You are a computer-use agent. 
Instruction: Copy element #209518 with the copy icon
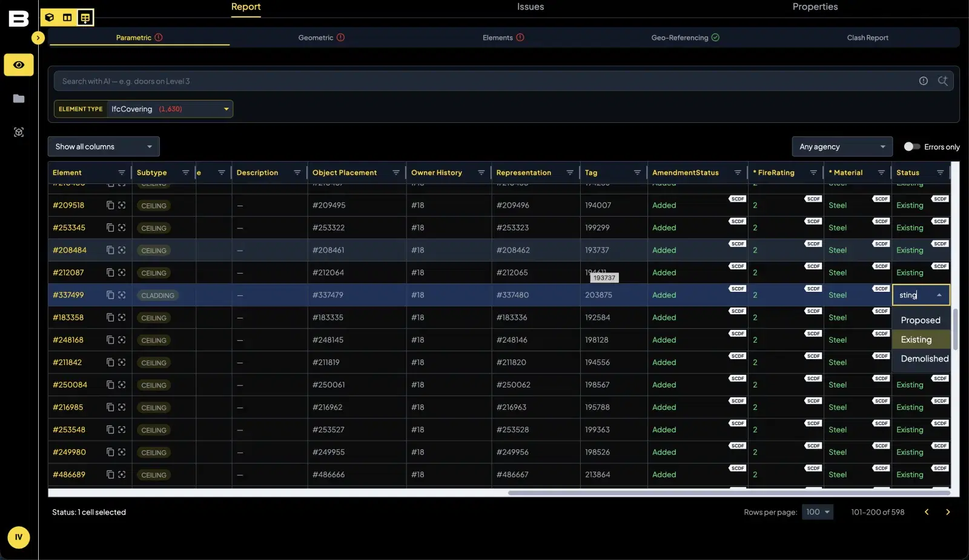[x=110, y=205]
